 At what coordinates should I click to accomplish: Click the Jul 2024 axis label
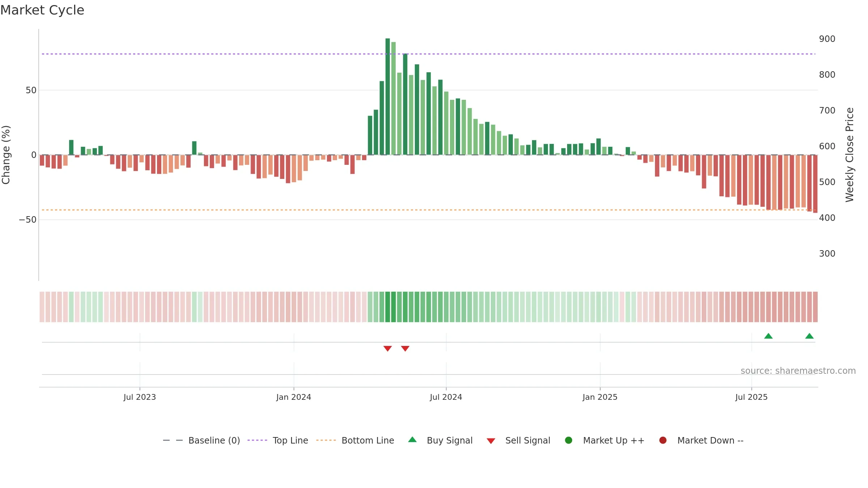(x=446, y=397)
